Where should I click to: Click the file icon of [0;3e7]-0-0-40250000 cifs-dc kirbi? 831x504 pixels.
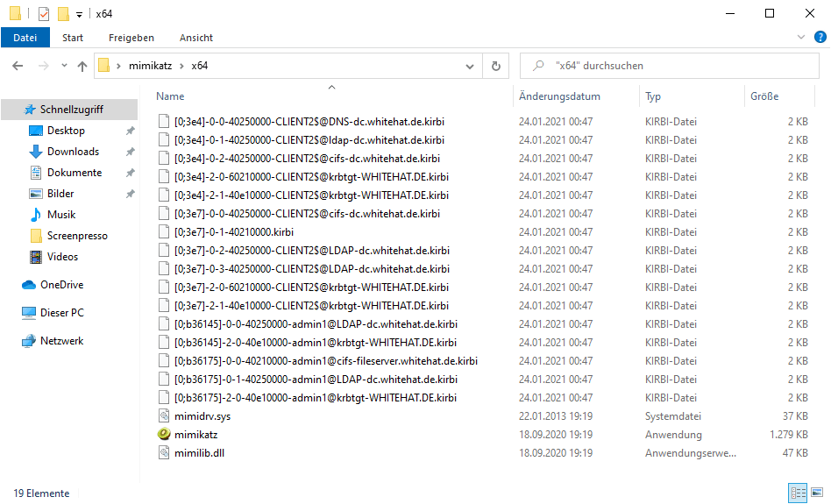pyautogui.click(x=164, y=214)
